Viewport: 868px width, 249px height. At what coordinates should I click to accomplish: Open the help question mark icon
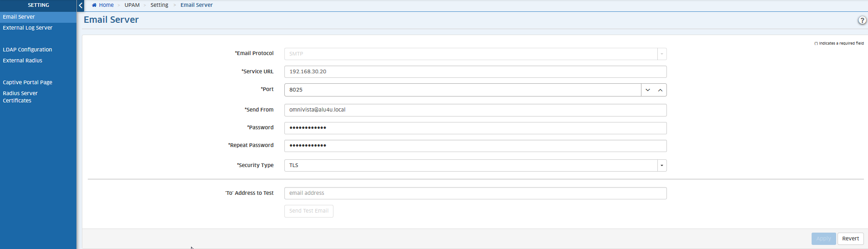point(862,20)
